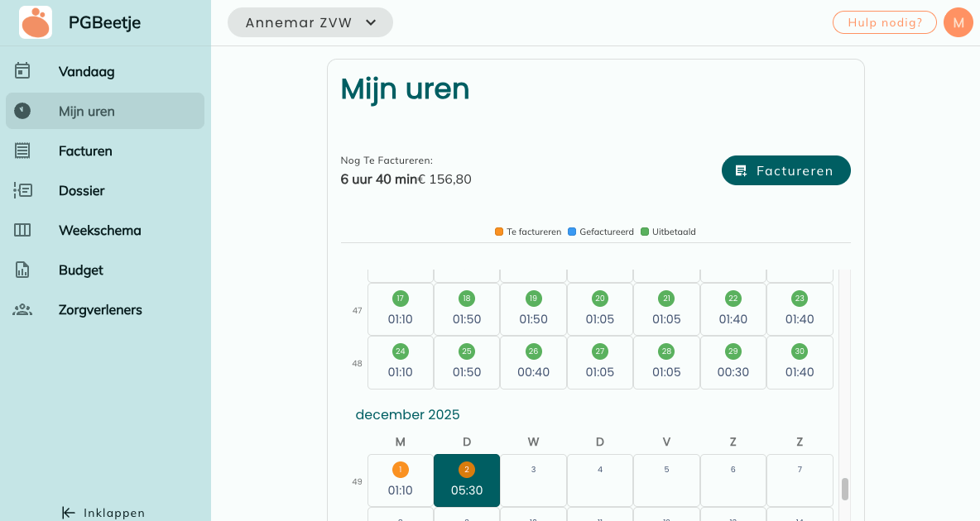Click the calendar scrollbar thumb
The height and width of the screenshot is (521, 980).
(x=845, y=488)
